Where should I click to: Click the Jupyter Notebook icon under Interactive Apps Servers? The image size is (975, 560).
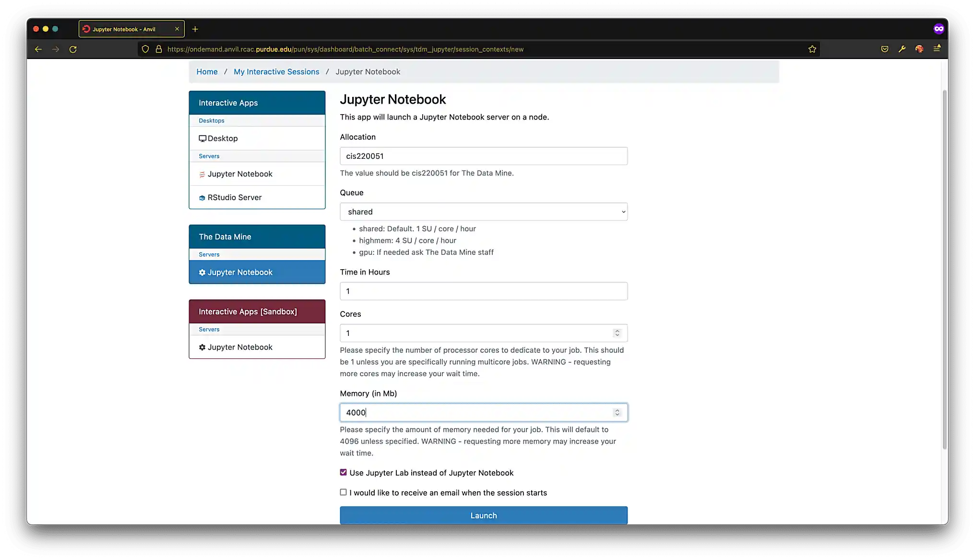pos(203,174)
